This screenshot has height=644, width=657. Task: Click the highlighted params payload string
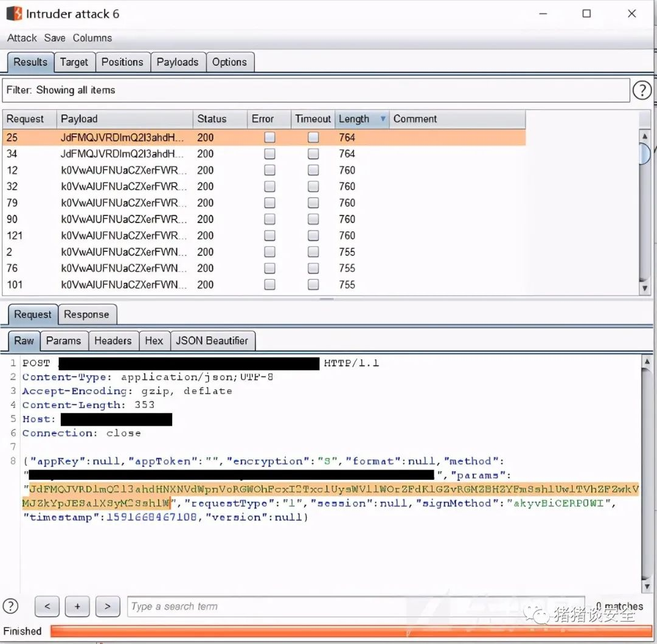coord(330,496)
